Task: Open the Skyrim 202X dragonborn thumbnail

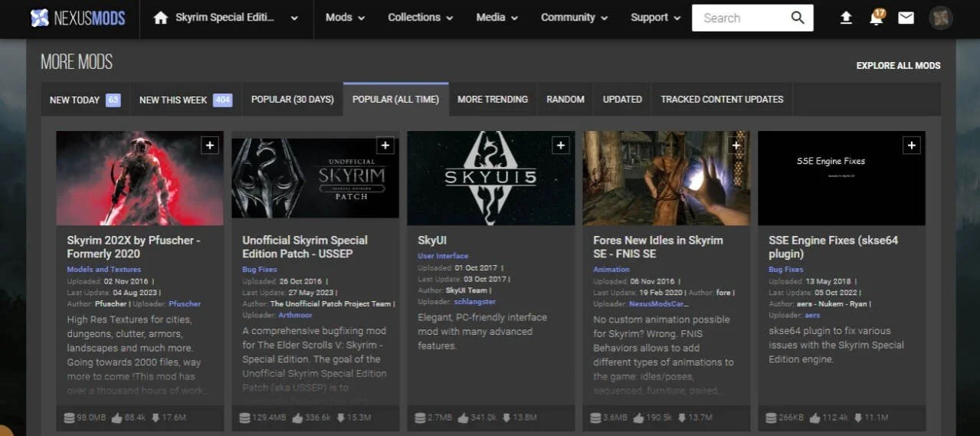Action: pos(139,178)
